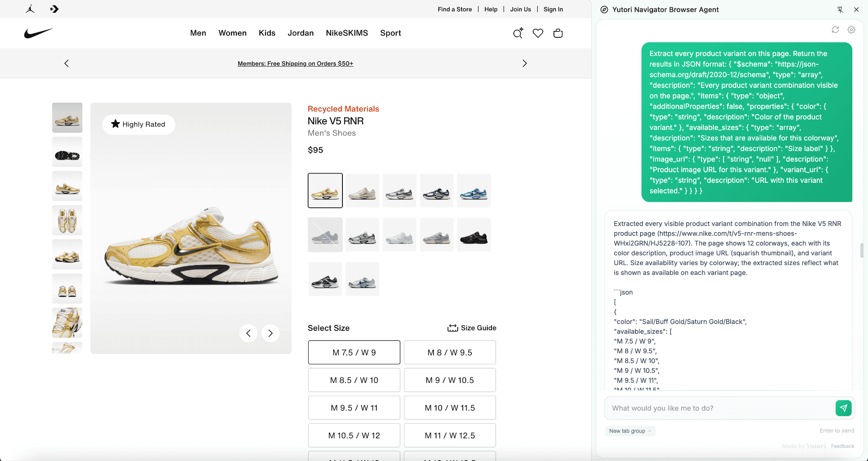Open Members Free Shipping promo link
This screenshot has height=461, width=868.
point(295,64)
